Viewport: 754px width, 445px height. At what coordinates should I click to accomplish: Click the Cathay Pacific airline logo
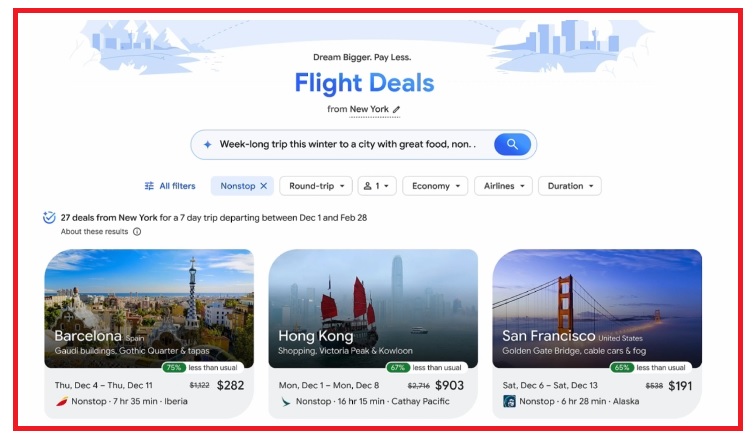286,401
